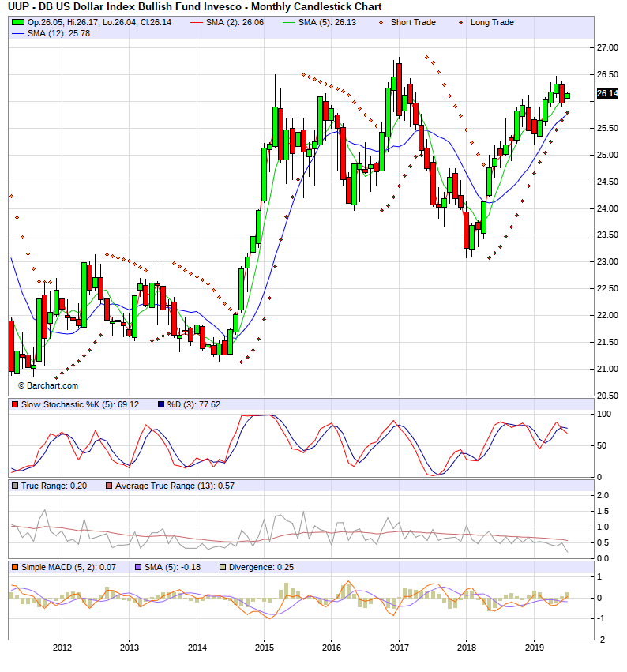Click the 24.00 price axis label
The width and height of the screenshot is (627, 672).
click(x=608, y=208)
